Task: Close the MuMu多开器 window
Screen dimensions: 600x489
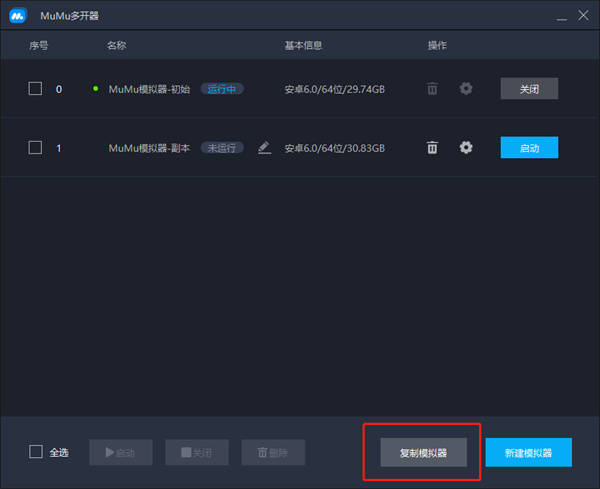Action: [583, 15]
